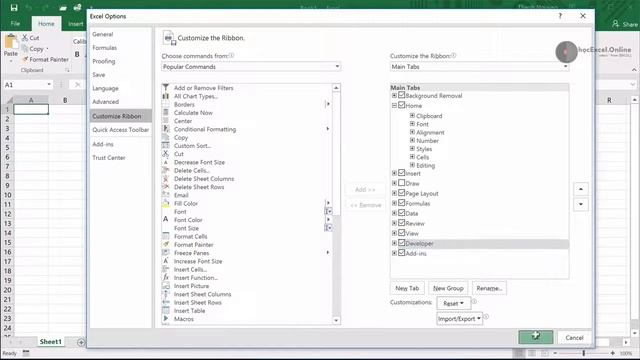Screen dimensions: 640x360
Task: Click the Rename button
Action: coord(489,288)
